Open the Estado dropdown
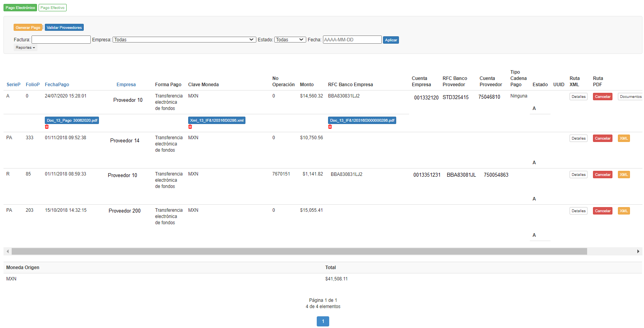The width and height of the screenshot is (644, 328). (x=290, y=40)
